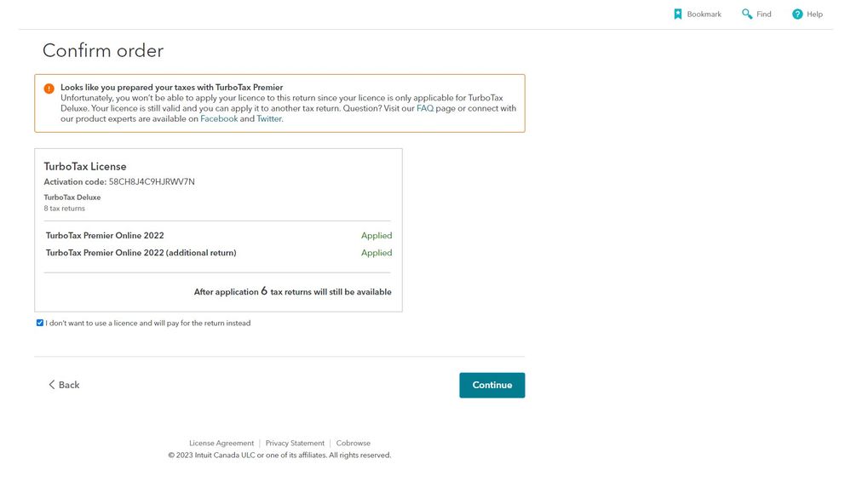Click the Back chevron arrow icon
851x504 pixels.
tap(52, 385)
